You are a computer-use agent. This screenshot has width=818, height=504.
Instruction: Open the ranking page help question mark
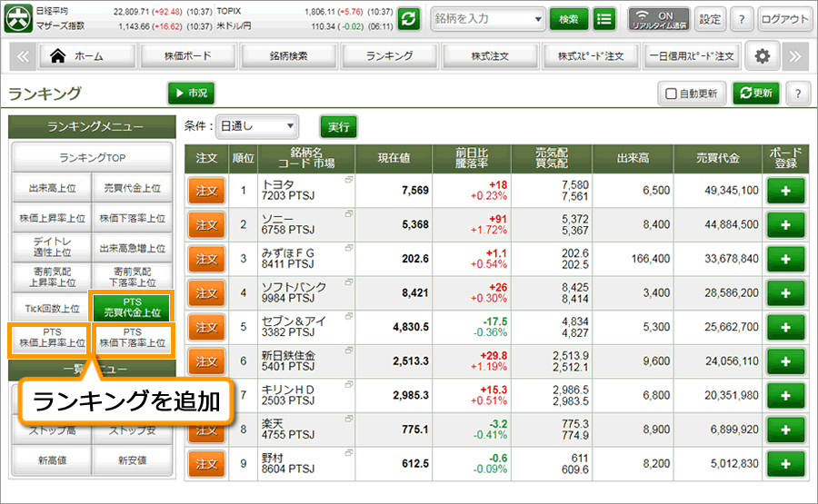coord(798,94)
